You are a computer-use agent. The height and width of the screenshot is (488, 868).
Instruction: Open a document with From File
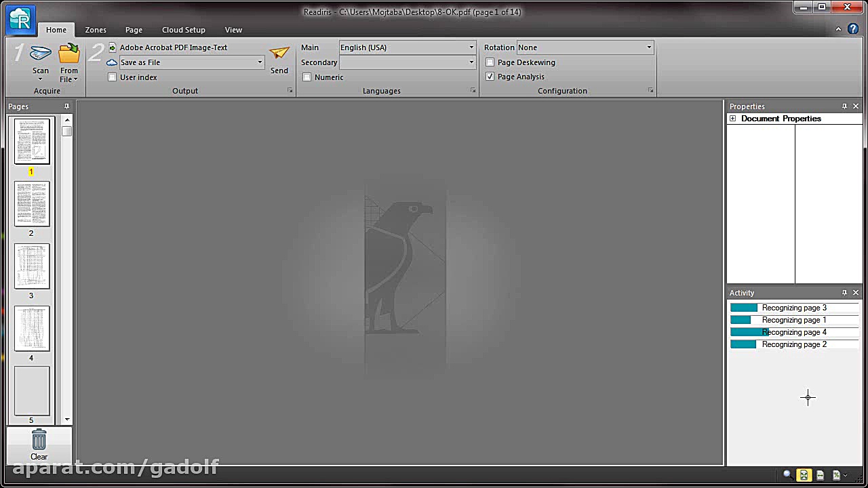click(x=68, y=56)
